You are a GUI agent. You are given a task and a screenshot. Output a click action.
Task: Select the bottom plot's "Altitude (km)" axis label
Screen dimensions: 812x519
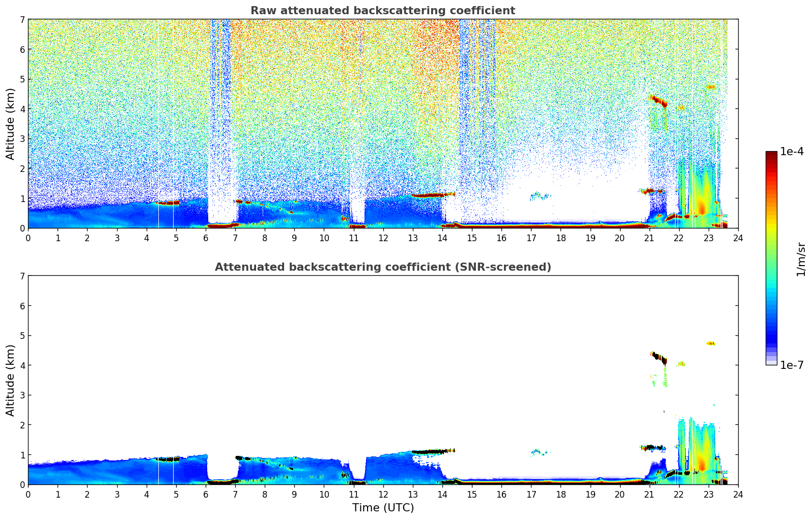10,380
